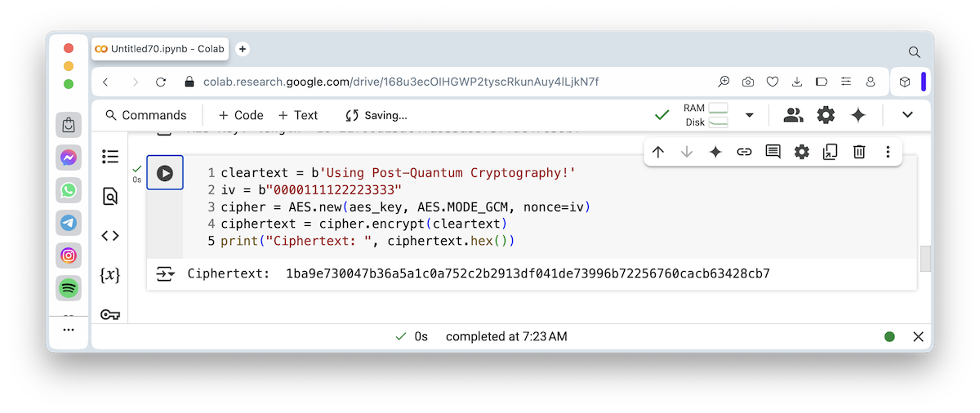Switch to the Untitled70.ipynb tab
Screen dimensions: 980x413
pos(160,49)
